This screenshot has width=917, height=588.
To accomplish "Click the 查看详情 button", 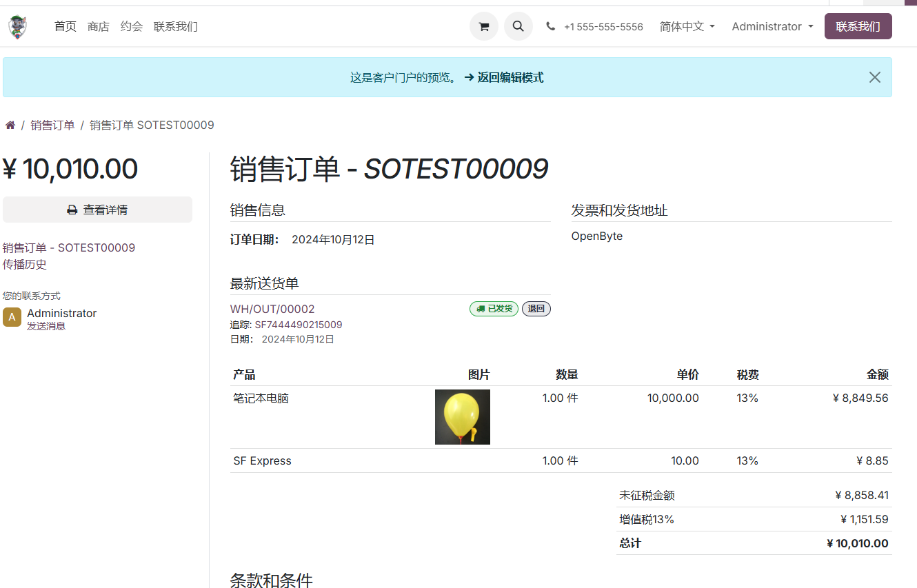I will pyautogui.click(x=97, y=210).
